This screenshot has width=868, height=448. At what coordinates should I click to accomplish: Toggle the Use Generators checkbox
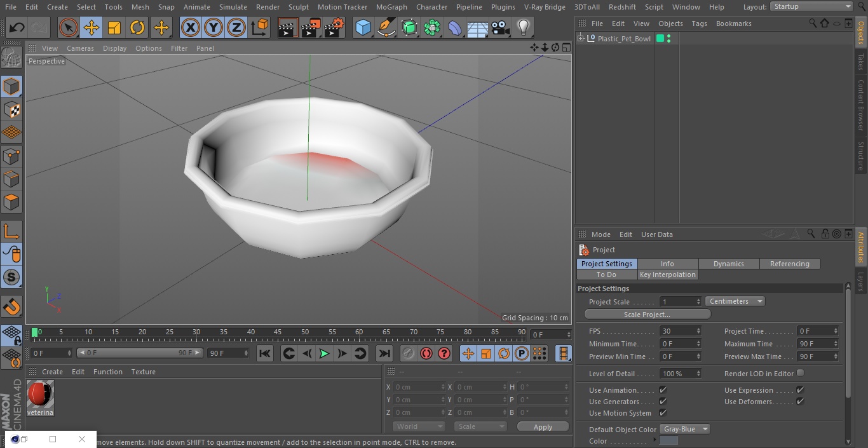663,401
